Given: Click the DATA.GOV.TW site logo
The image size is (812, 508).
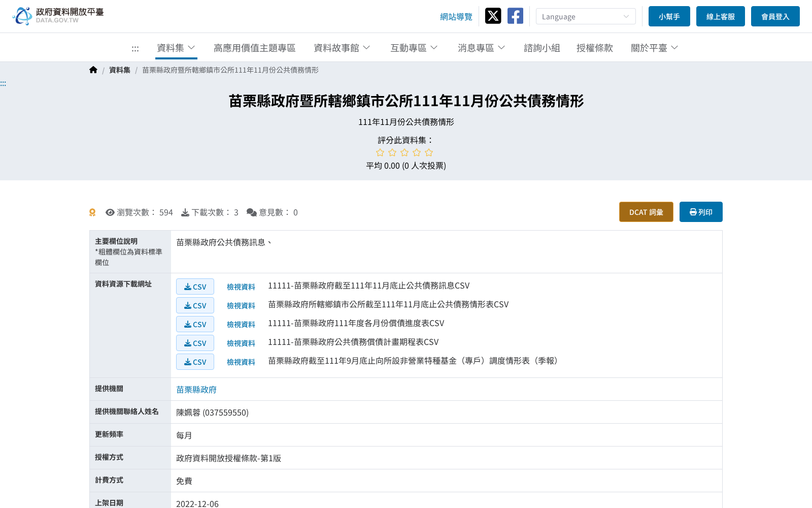Looking at the screenshot, I should pos(58,16).
